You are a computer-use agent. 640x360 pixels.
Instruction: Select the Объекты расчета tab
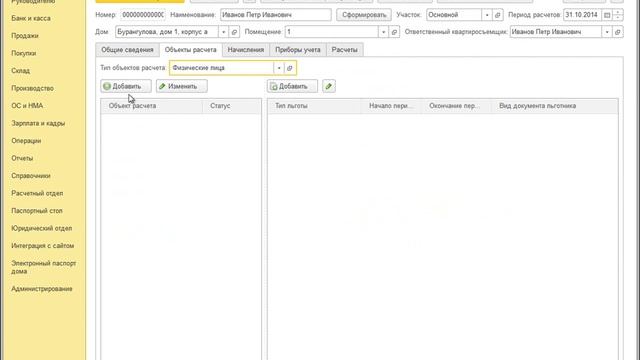click(x=191, y=50)
